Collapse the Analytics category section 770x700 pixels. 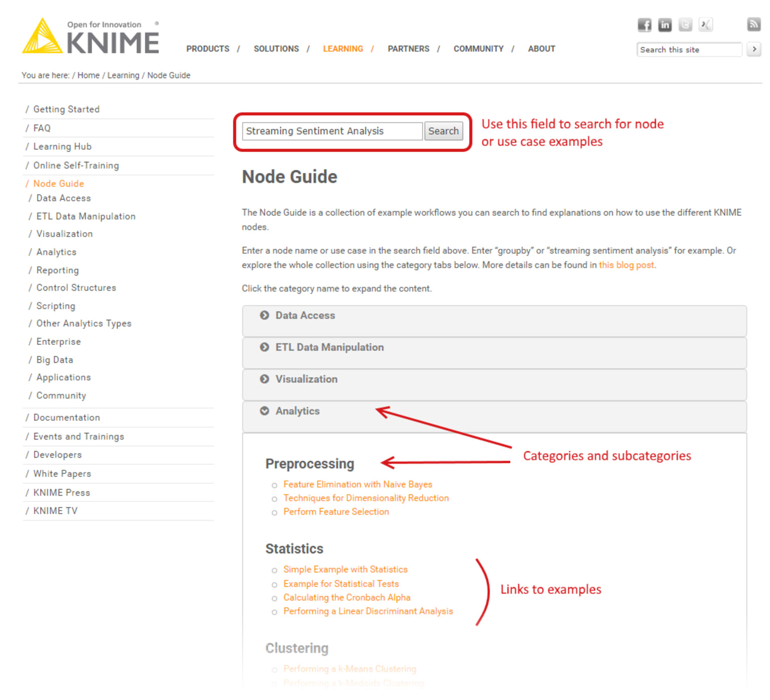coord(494,416)
